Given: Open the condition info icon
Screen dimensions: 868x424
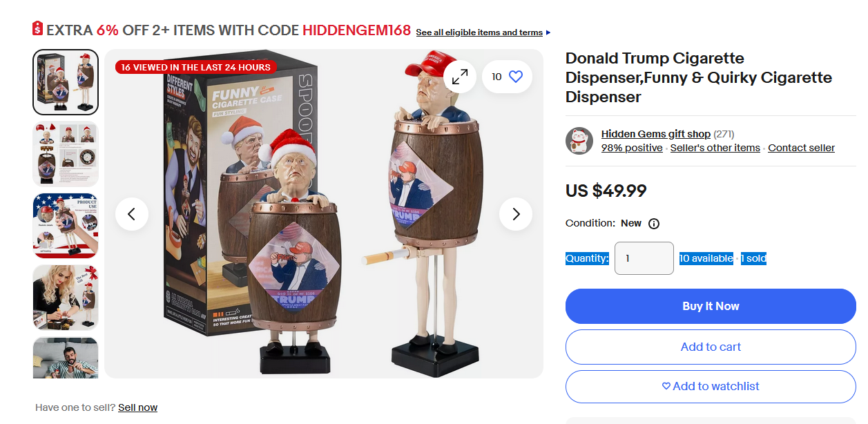Looking at the screenshot, I should (x=654, y=224).
